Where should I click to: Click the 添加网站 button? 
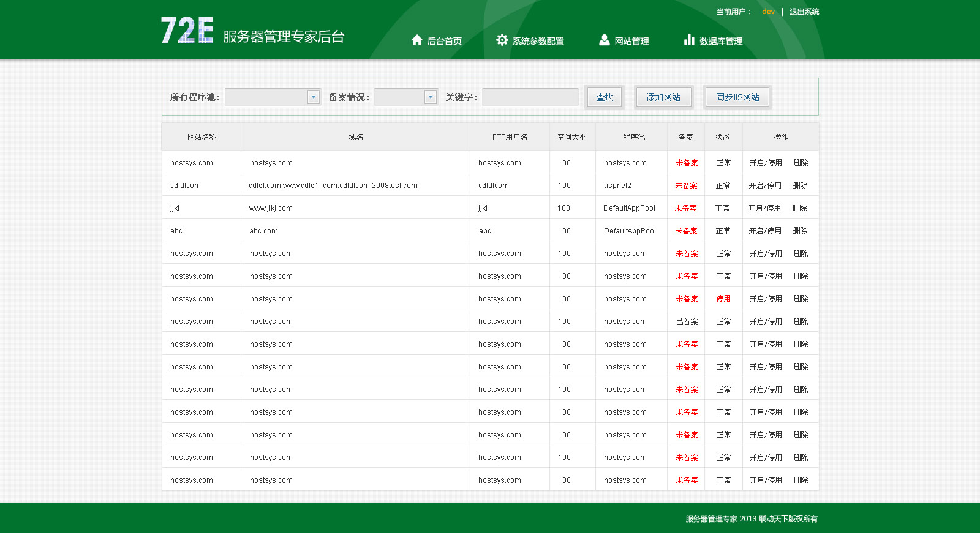(x=664, y=97)
